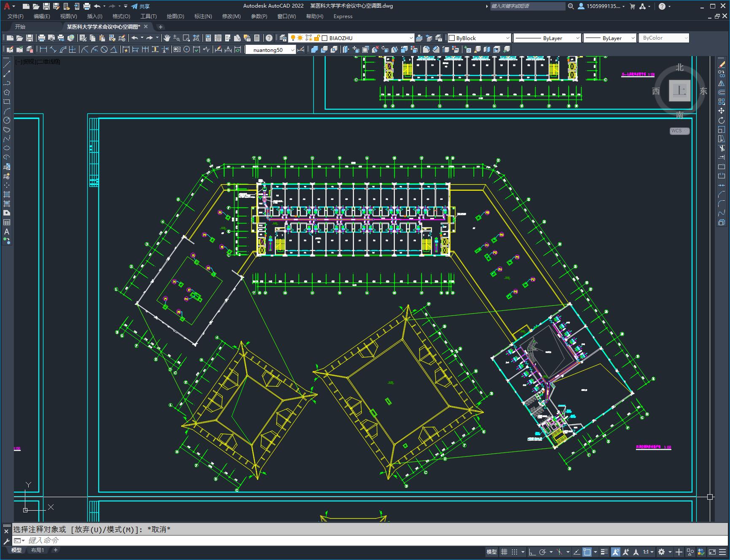Click the BIAOZHU layer color square
This screenshot has height=560, width=730.
point(325,38)
